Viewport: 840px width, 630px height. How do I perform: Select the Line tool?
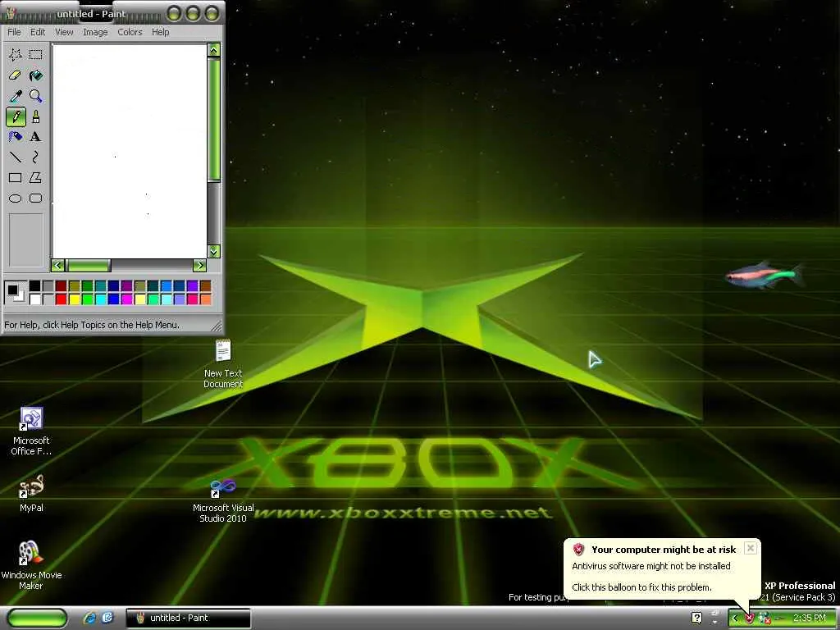[16, 157]
